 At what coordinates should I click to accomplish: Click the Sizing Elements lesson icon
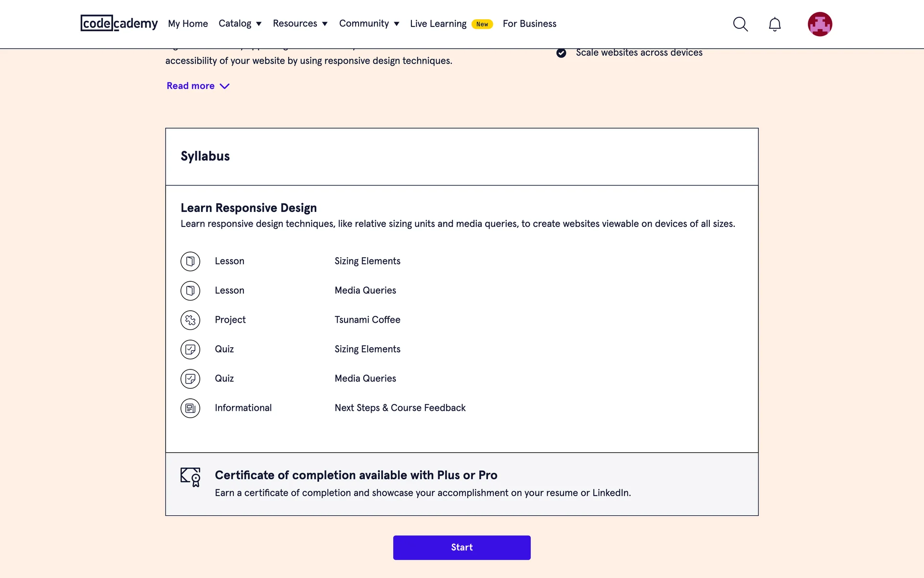click(190, 262)
